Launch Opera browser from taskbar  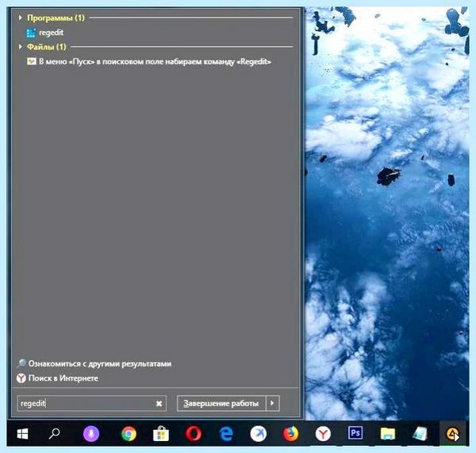(x=194, y=434)
